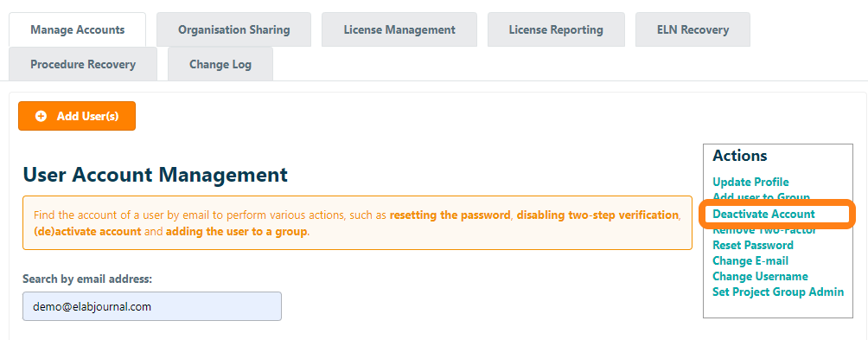Select Remove Two-Factor action
The height and width of the screenshot is (340, 868).
click(764, 230)
